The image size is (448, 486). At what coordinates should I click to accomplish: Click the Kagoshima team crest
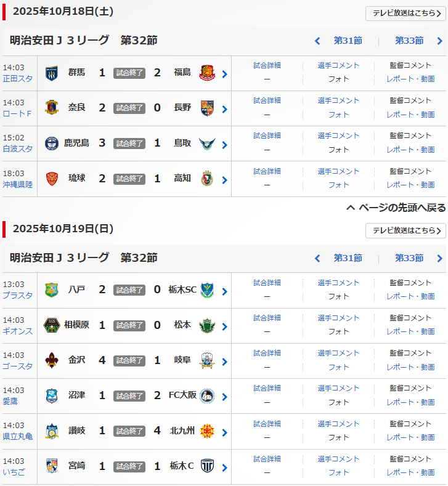(x=51, y=143)
